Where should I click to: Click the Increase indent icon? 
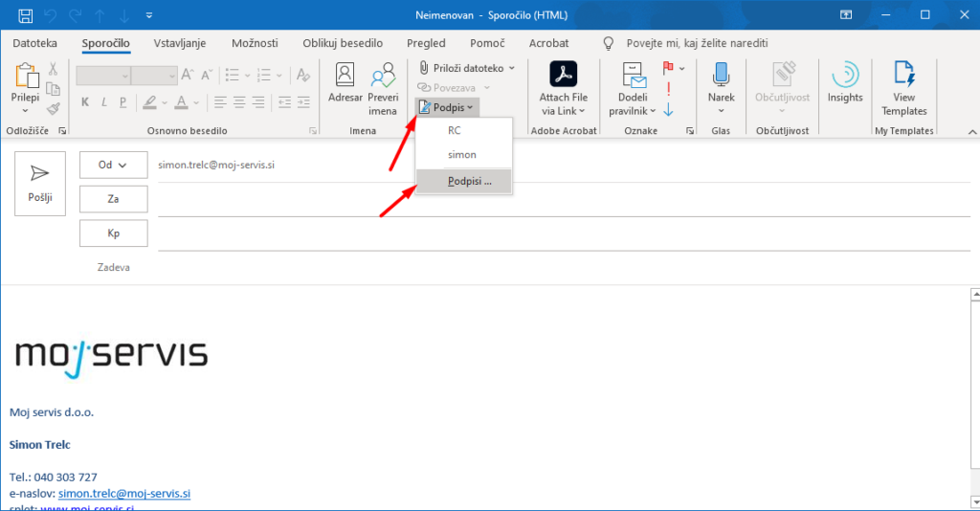(303, 102)
